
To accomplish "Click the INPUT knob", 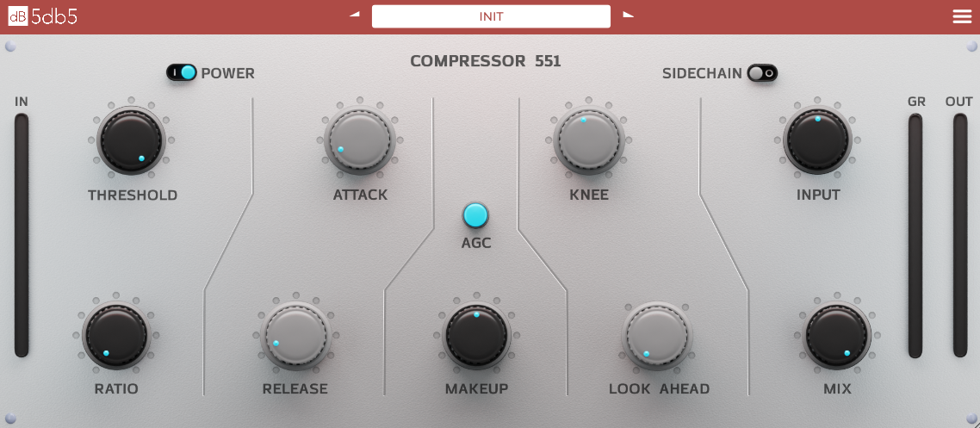I will pyautogui.click(x=817, y=140).
